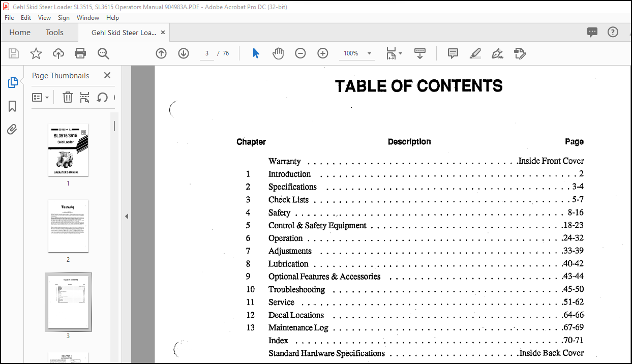The height and width of the screenshot is (364, 632).
Task: Collapse the navigation pane with the arrow
Action: click(127, 216)
